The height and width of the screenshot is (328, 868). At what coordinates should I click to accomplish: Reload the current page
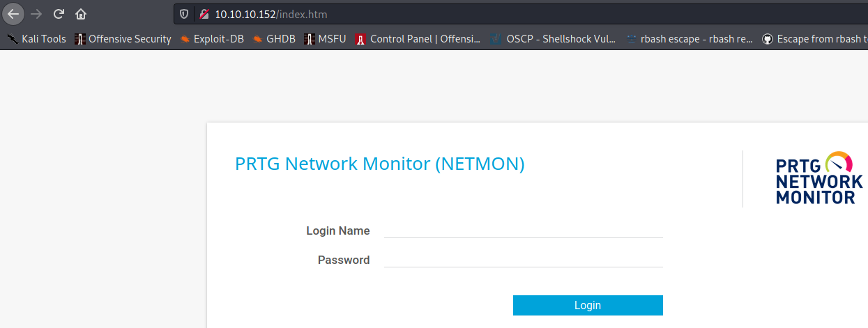pos(59,13)
